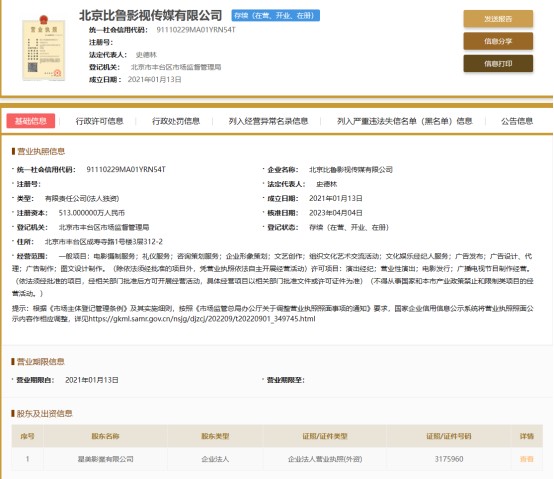Click the business license thumbnail image

(43, 48)
